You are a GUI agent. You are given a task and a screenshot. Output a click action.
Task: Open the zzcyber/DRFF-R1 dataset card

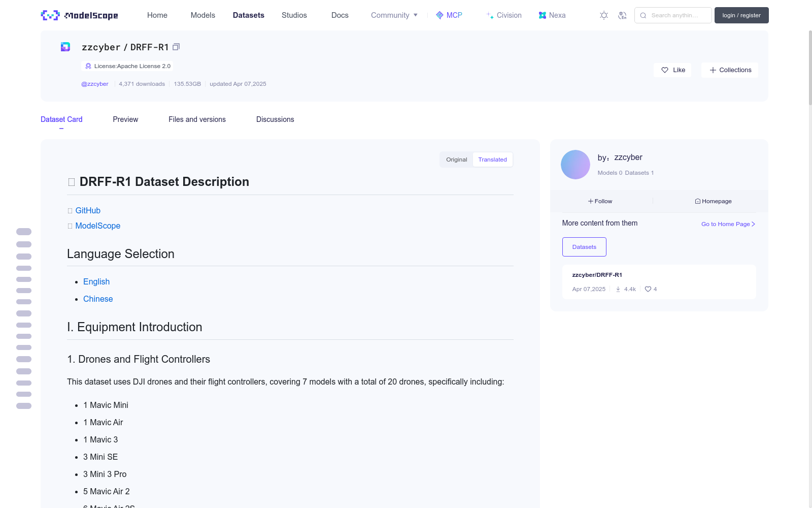pyautogui.click(x=659, y=282)
